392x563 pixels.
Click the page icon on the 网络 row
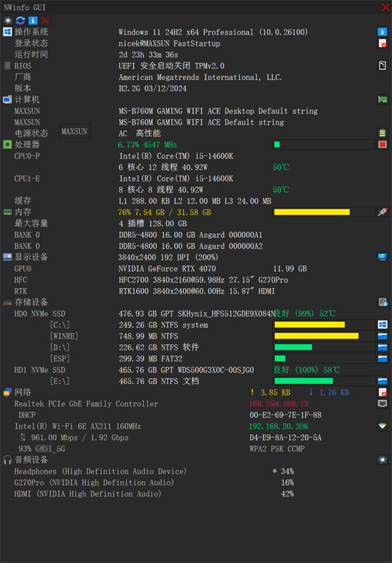tap(382, 392)
